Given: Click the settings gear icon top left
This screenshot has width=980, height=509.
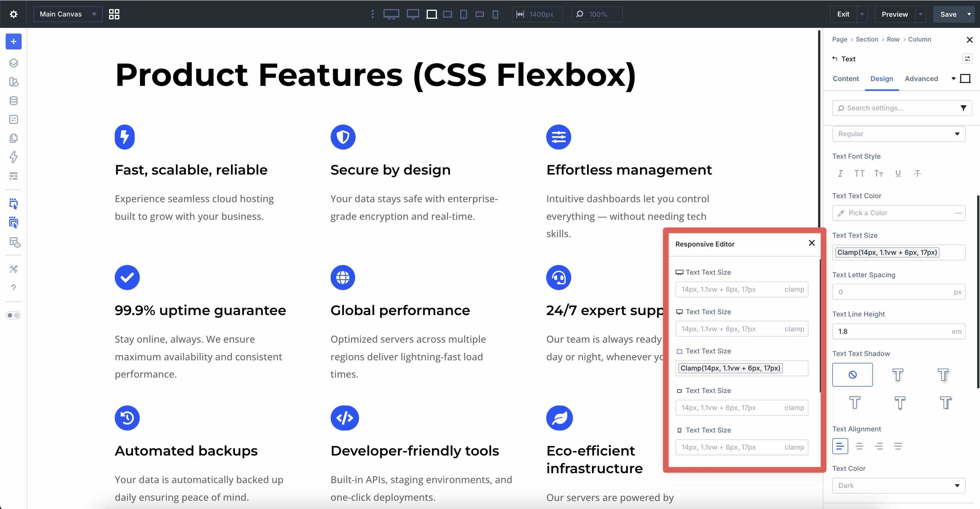Looking at the screenshot, I should pos(13,14).
